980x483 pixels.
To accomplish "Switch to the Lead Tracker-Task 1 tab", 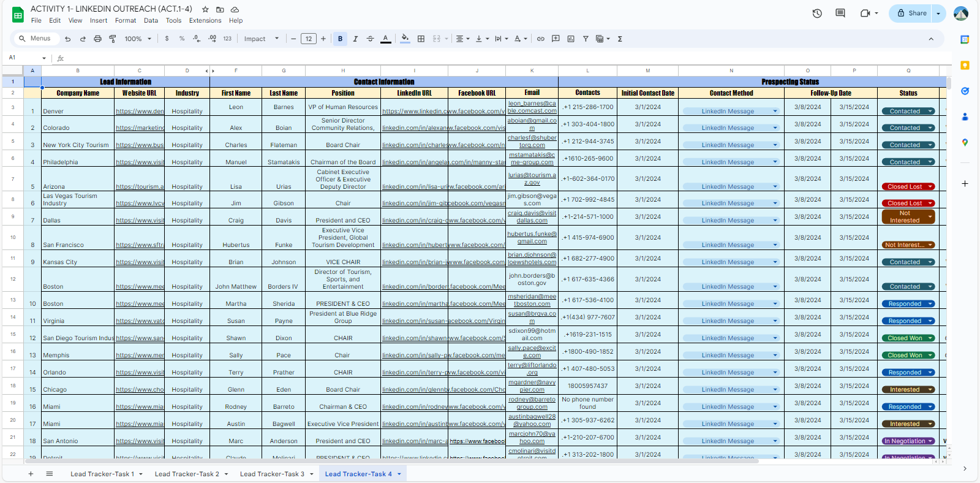I will pyautogui.click(x=102, y=474).
